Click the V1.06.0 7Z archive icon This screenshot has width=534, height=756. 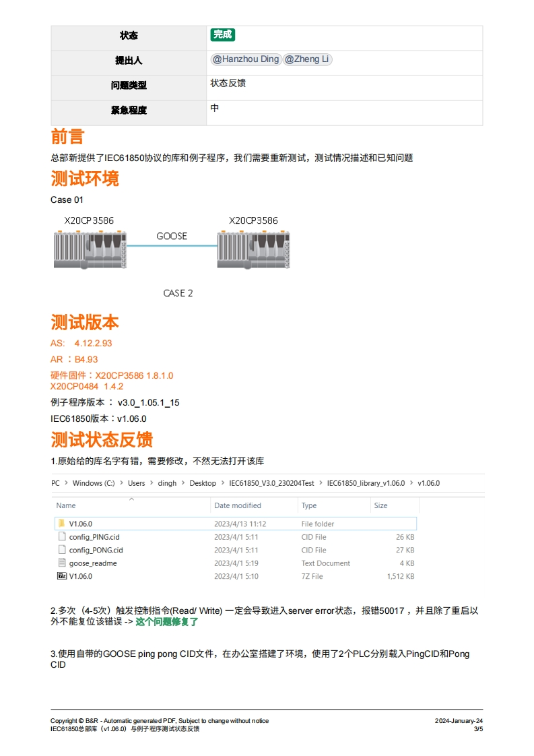[x=61, y=576]
